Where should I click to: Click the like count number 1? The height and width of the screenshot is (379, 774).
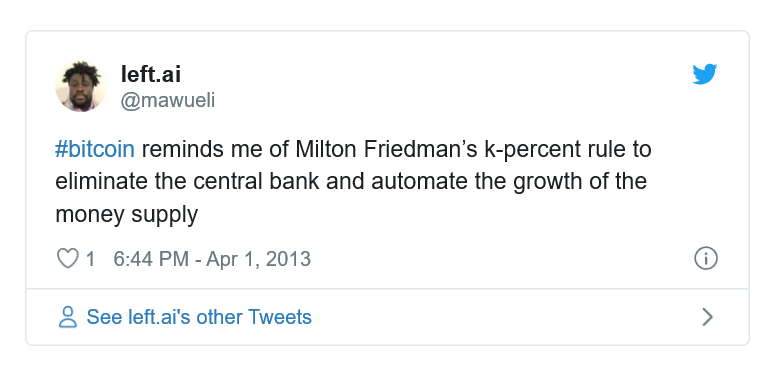click(90, 259)
